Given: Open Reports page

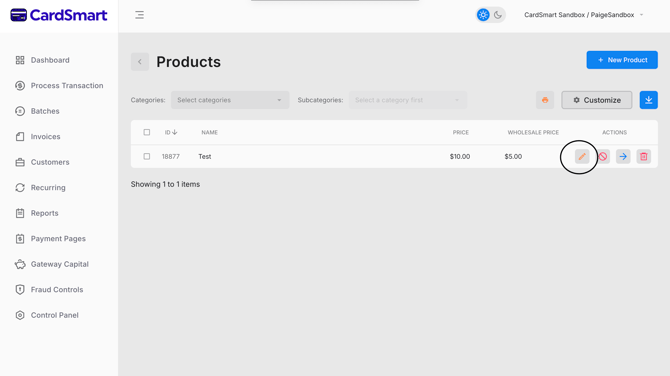Looking at the screenshot, I should (x=44, y=213).
